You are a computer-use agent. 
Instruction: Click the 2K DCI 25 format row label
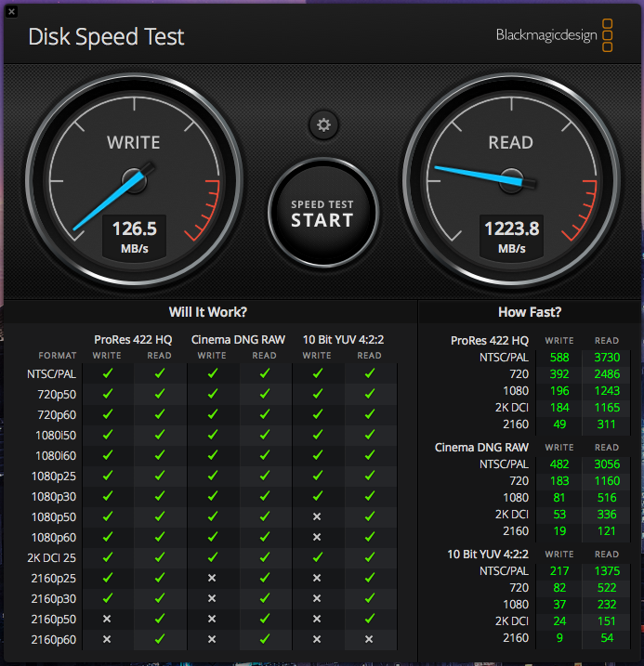[51, 558]
